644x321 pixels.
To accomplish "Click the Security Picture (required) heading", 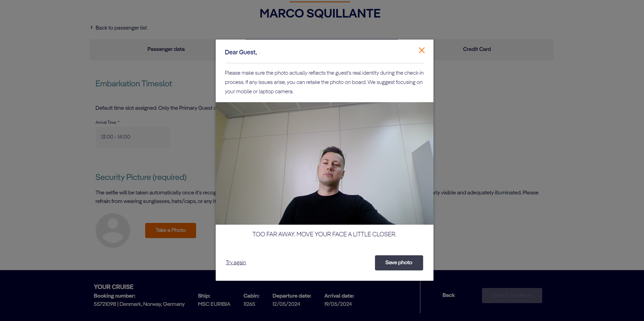I will pos(141,177).
